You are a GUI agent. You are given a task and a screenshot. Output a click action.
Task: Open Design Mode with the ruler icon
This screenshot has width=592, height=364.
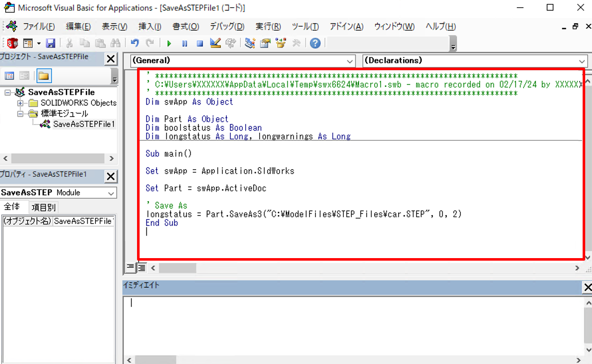(215, 43)
